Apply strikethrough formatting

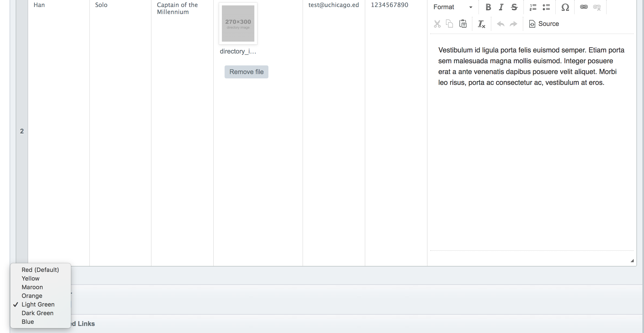514,7
